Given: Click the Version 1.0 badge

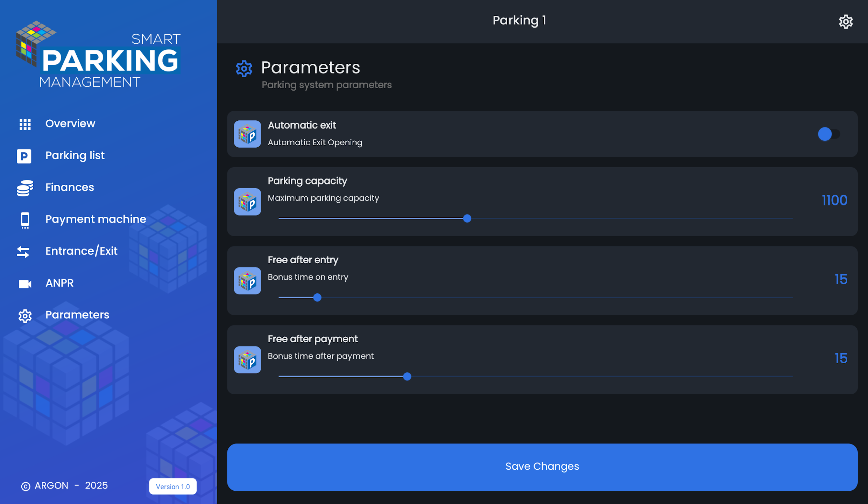Looking at the screenshot, I should [x=173, y=486].
